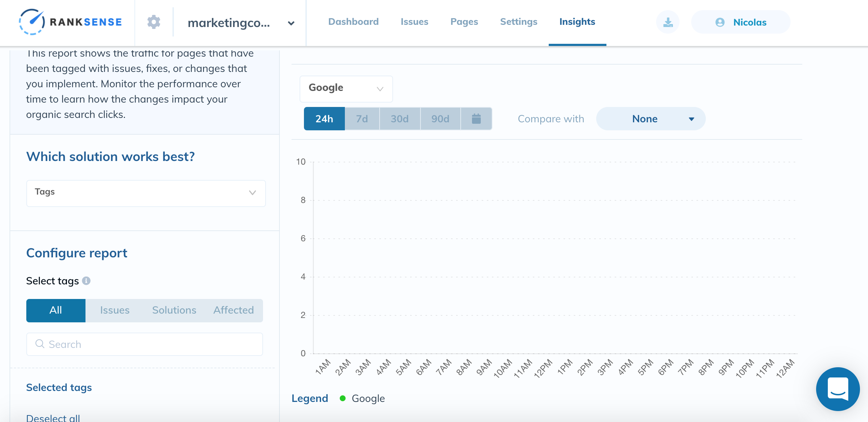Click the Deselect all link
868x422 pixels.
(x=53, y=418)
